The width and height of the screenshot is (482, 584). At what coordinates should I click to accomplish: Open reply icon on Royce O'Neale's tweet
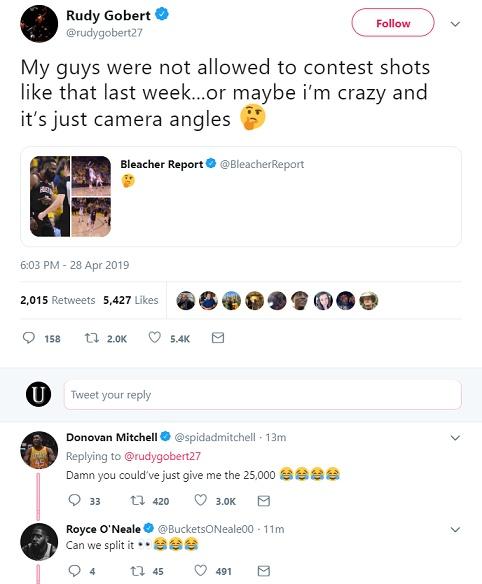pyautogui.click(x=74, y=570)
